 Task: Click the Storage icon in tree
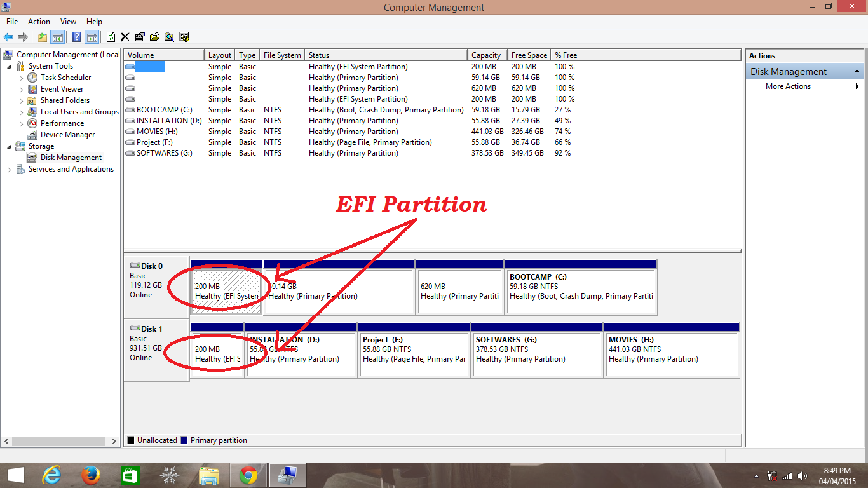pyautogui.click(x=20, y=146)
